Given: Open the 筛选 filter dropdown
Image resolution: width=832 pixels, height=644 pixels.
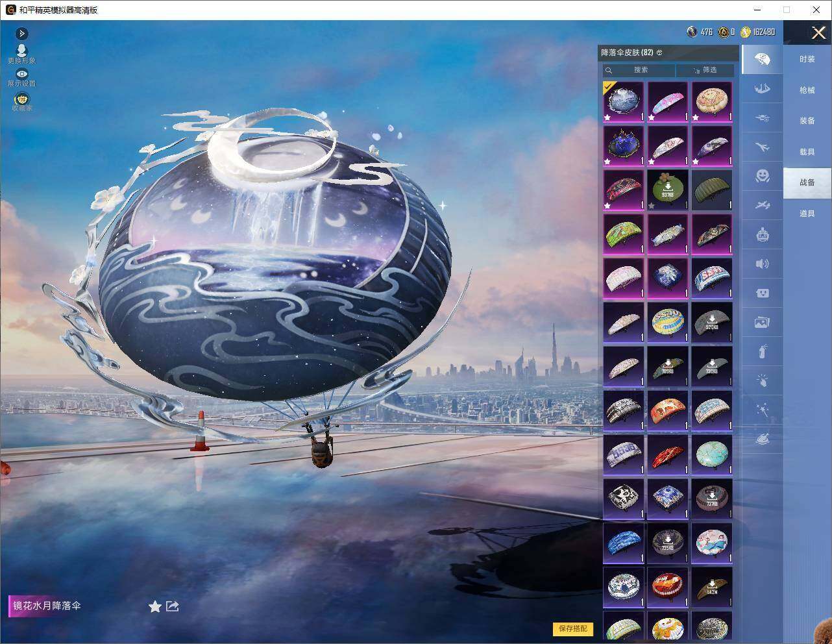Looking at the screenshot, I should pos(705,70).
